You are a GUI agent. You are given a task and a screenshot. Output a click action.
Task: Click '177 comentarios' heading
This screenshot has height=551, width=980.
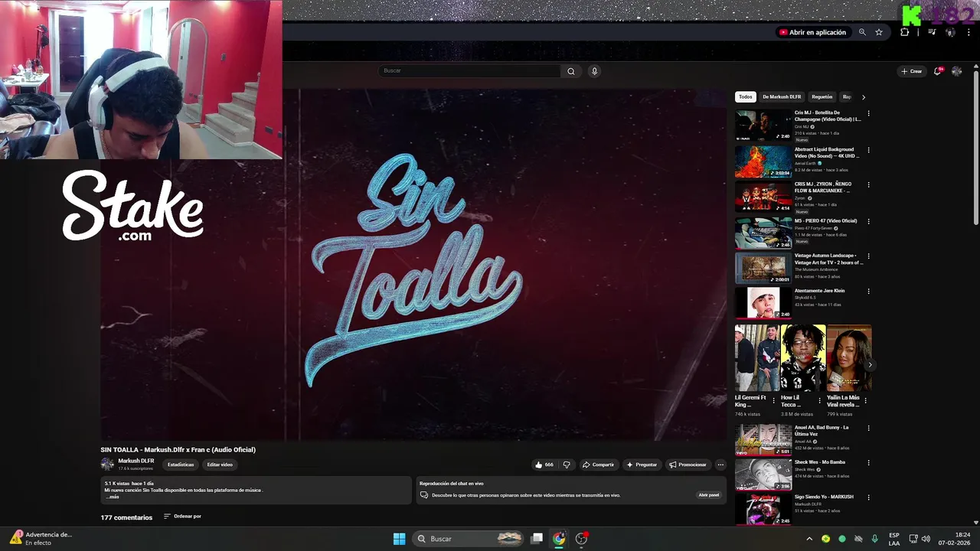click(126, 518)
